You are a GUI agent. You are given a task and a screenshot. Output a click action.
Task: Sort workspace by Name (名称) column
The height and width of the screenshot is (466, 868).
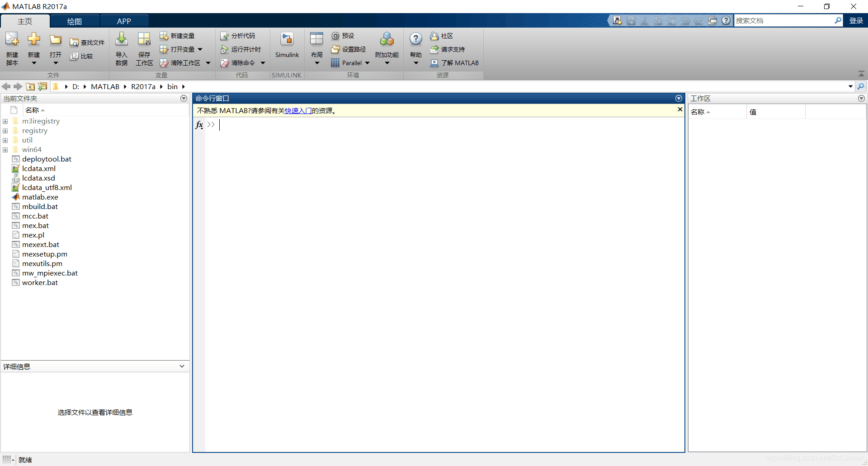(717, 112)
